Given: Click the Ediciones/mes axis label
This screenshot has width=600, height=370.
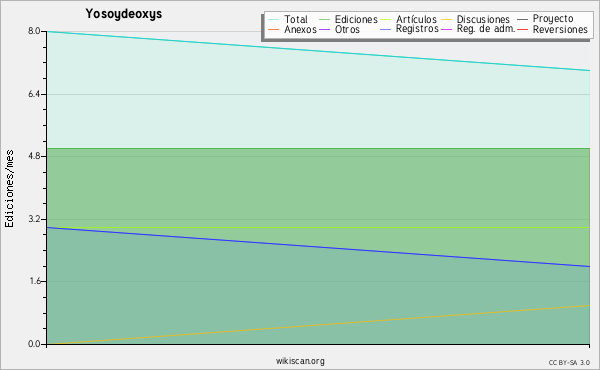Looking at the screenshot, I should coord(9,189).
